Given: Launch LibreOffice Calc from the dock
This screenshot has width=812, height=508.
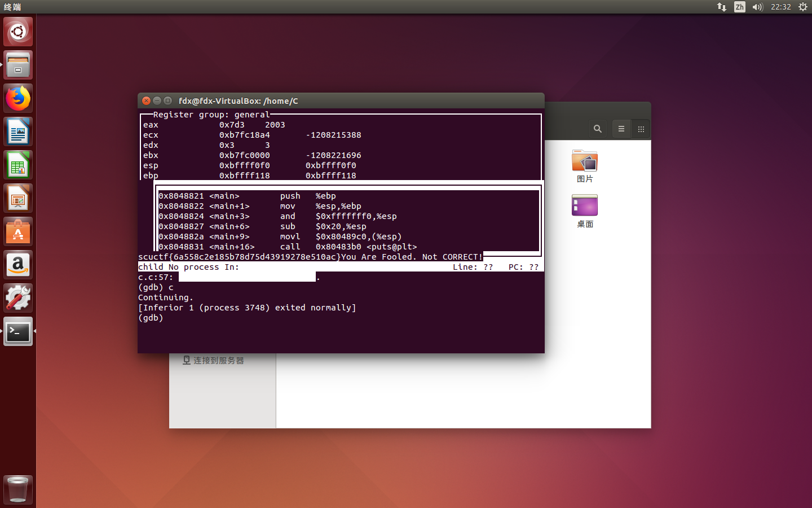Looking at the screenshot, I should point(18,165).
